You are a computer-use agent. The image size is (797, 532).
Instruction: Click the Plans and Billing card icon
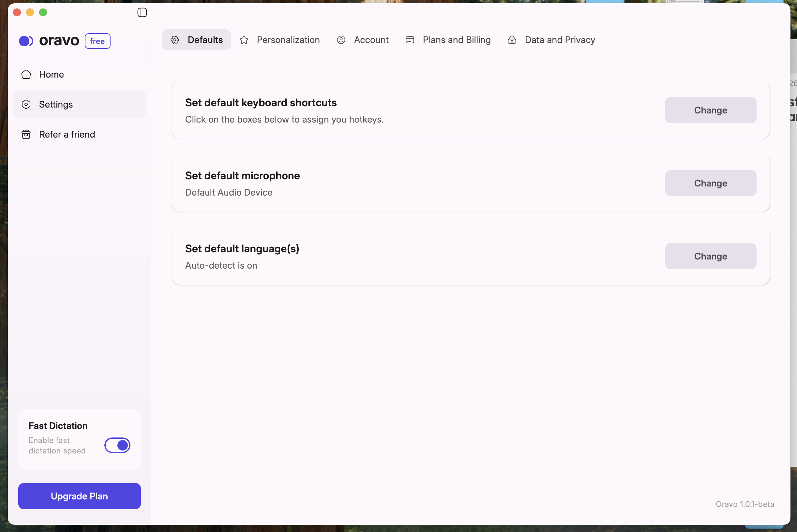410,40
